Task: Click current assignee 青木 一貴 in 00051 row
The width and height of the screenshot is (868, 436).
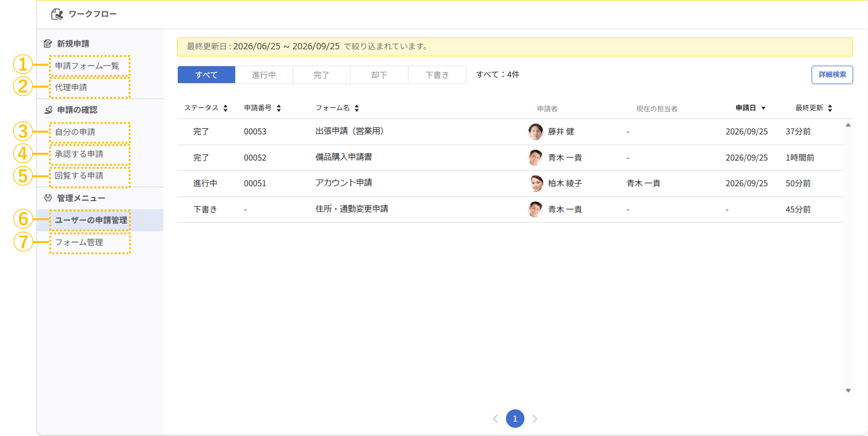Action: coord(643,183)
